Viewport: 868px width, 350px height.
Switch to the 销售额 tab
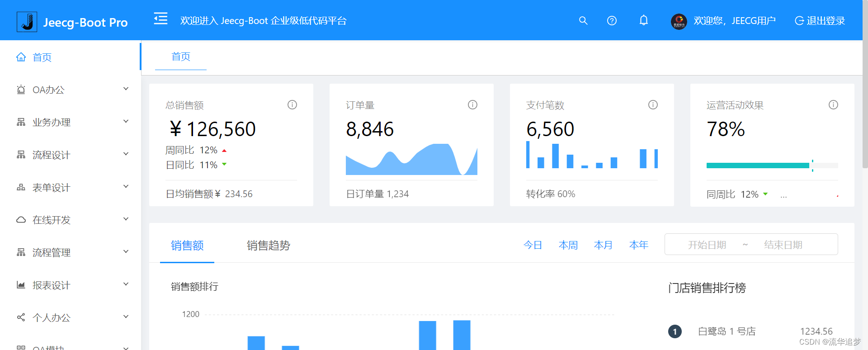pyautogui.click(x=187, y=245)
